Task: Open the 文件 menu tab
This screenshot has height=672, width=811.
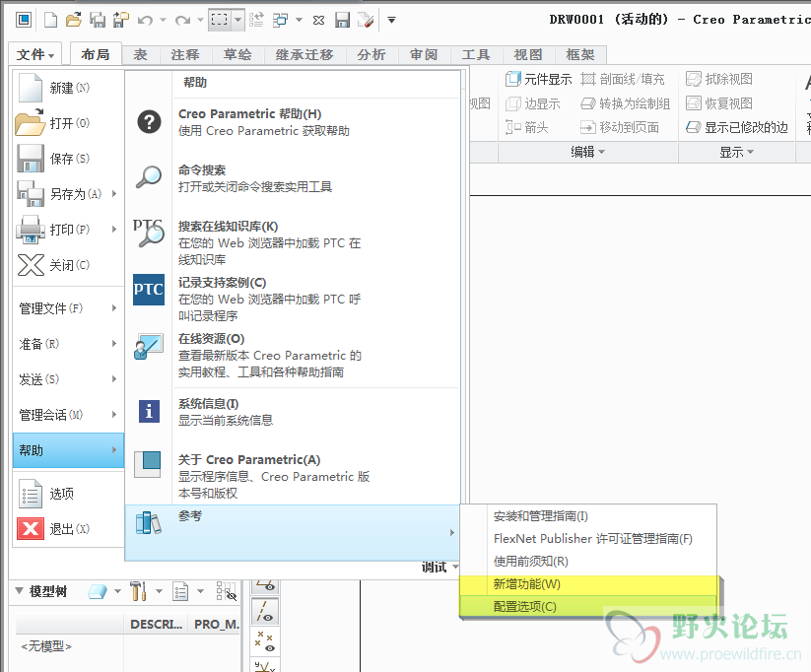Action: 35,54
